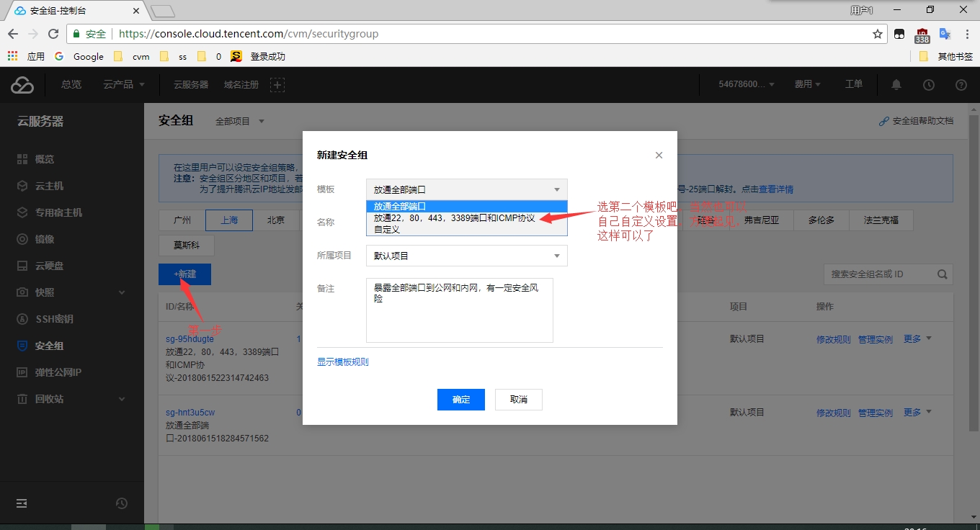Screen dimensions: 980x530
Task: Switch to 上海 region tab
Action: pyautogui.click(x=229, y=220)
